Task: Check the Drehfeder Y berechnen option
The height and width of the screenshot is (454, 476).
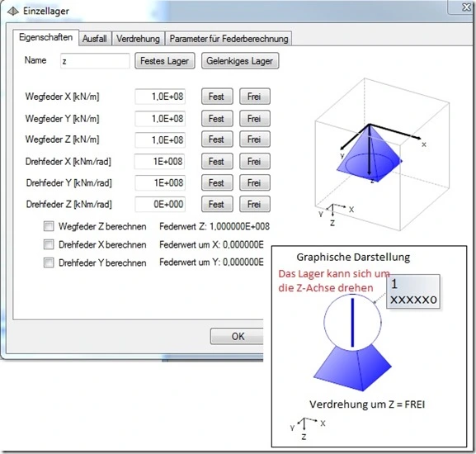Action: pyautogui.click(x=49, y=262)
